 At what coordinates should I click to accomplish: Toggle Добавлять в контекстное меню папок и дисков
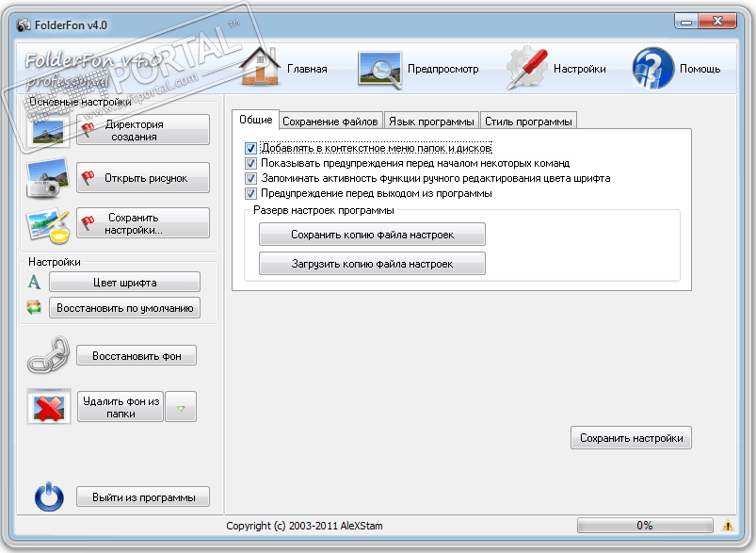[x=250, y=148]
